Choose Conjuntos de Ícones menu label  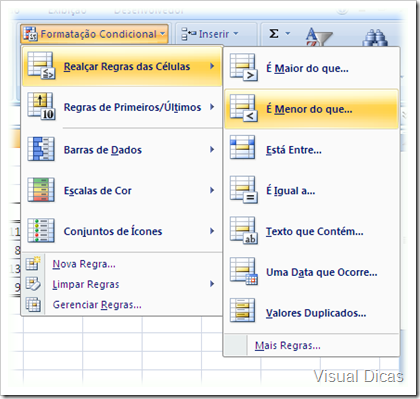pyautogui.click(x=113, y=231)
